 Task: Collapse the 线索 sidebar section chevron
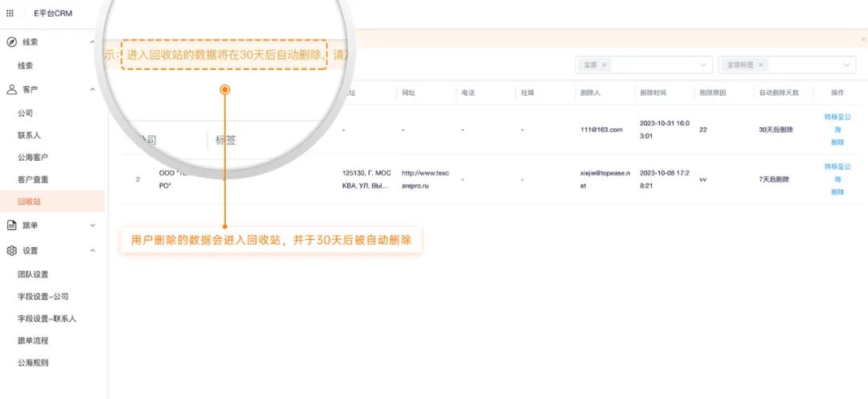(92, 42)
